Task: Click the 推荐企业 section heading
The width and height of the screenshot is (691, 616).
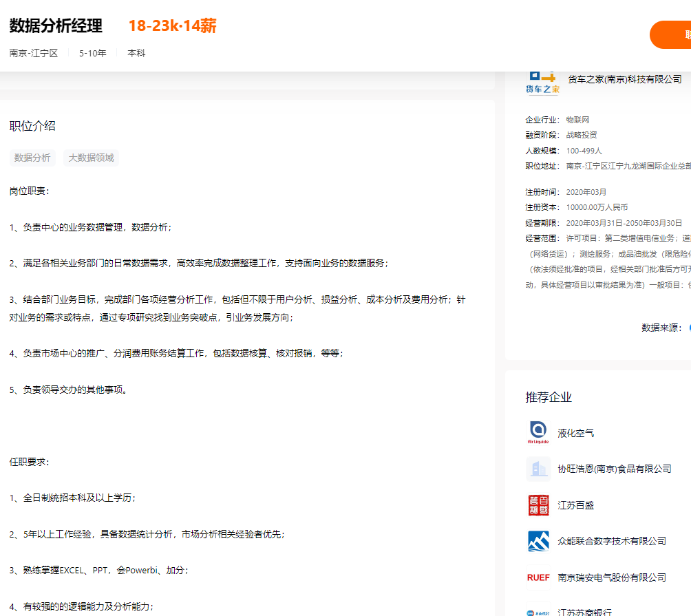Action: (549, 397)
